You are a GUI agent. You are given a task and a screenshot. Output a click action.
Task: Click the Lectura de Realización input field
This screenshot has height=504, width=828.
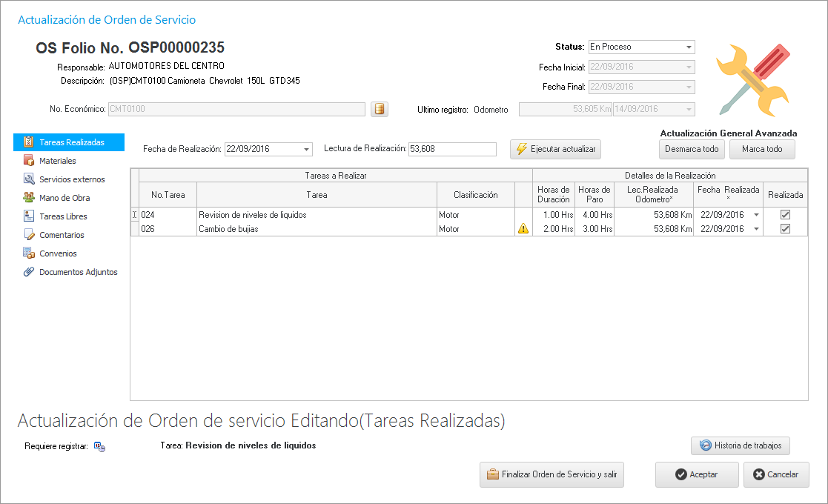(451, 149)
